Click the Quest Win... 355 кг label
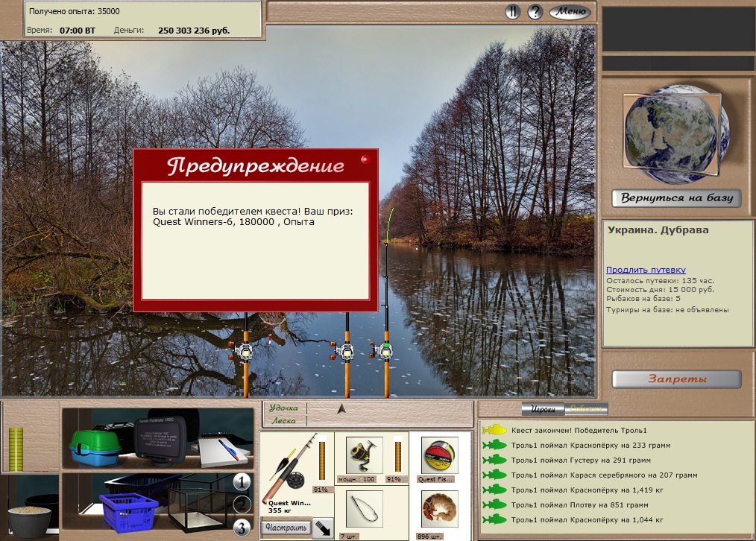The height and width of the screenshot is (541, 756). pyautogui.click(x=289, y=506)
